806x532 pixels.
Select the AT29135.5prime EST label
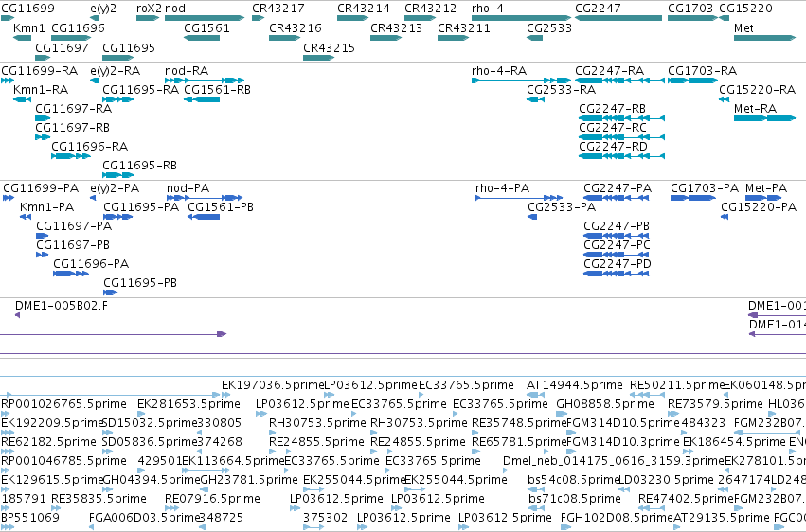click(x=721, y=518)
